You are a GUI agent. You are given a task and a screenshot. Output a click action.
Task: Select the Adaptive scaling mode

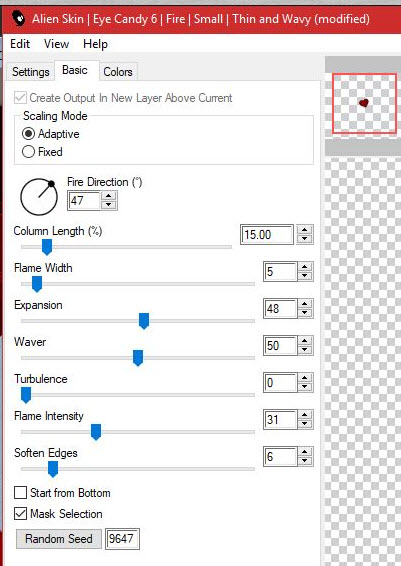28,134
